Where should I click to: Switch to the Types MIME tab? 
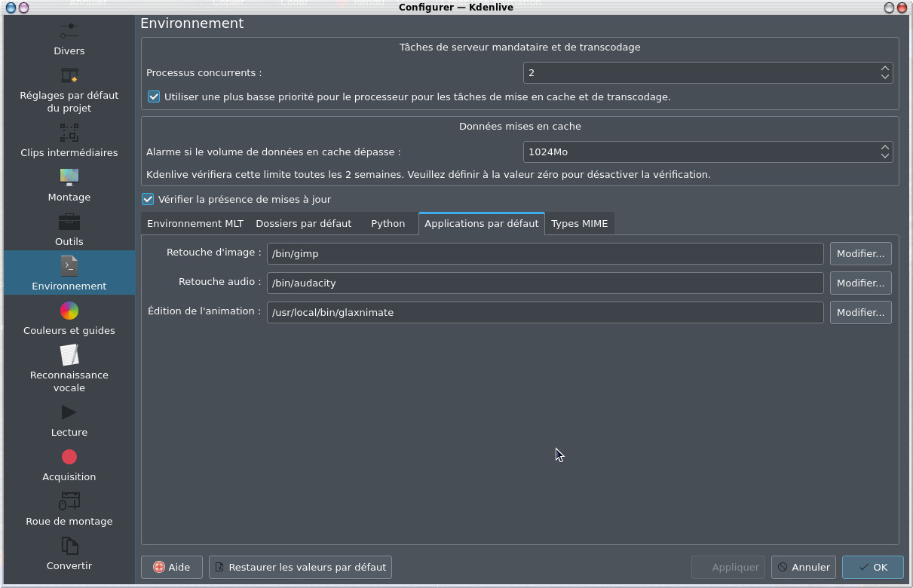coord(579,223)
